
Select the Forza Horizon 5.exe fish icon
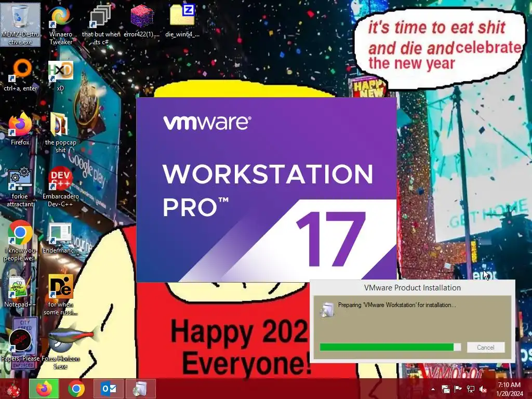60,349
